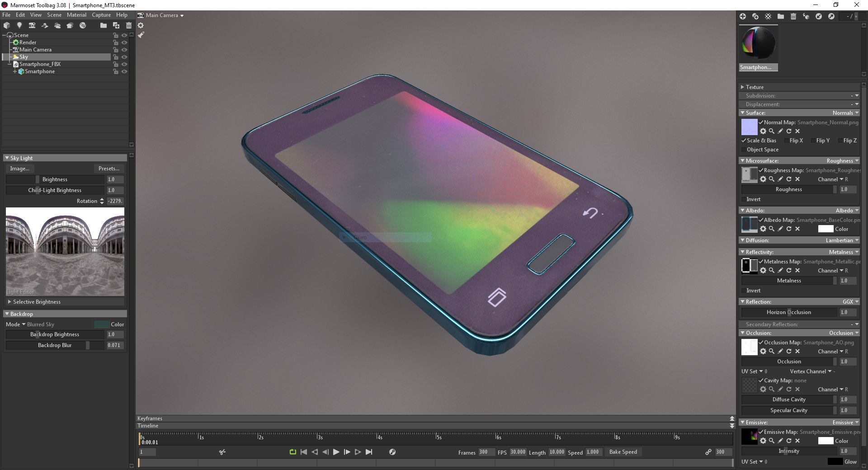
Task: Jump to the last frame
Action: (x=369, y=452)
